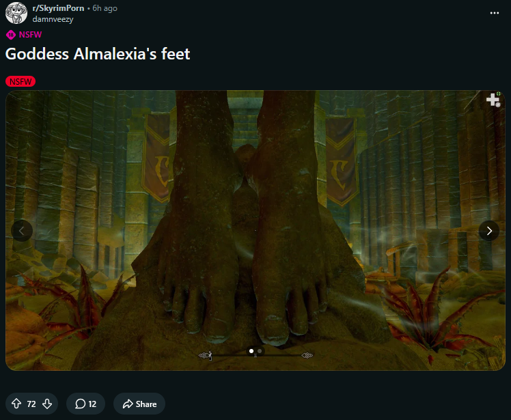
Task: Open the comments with 12 replies
Action: 85,404
